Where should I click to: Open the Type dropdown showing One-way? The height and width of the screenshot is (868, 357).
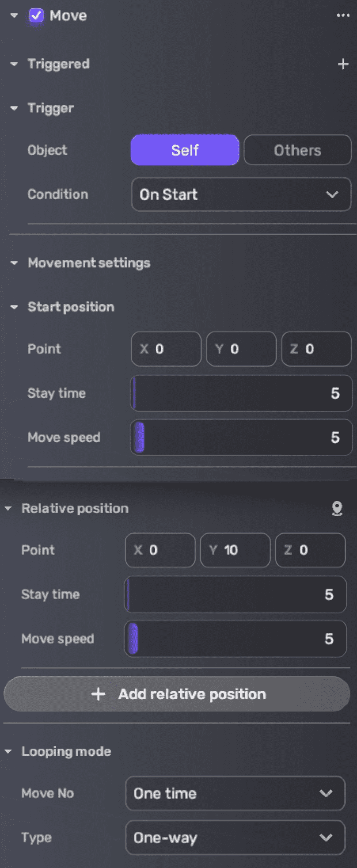pos(235,838)
